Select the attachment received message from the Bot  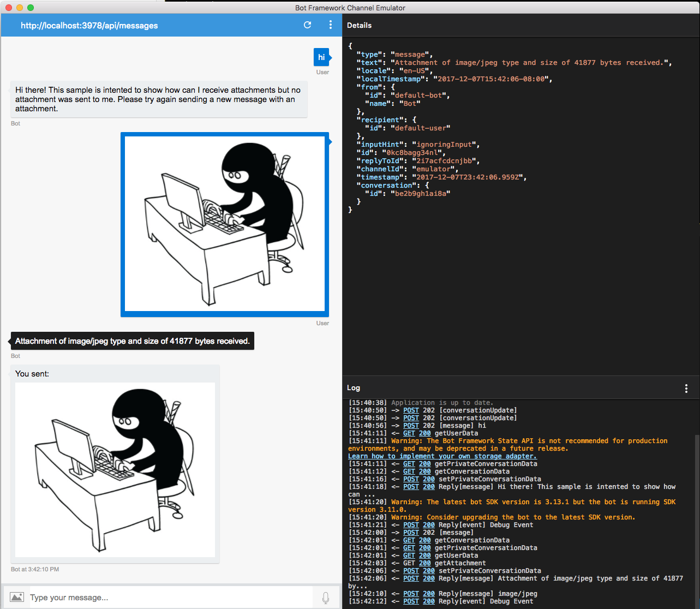132,341
